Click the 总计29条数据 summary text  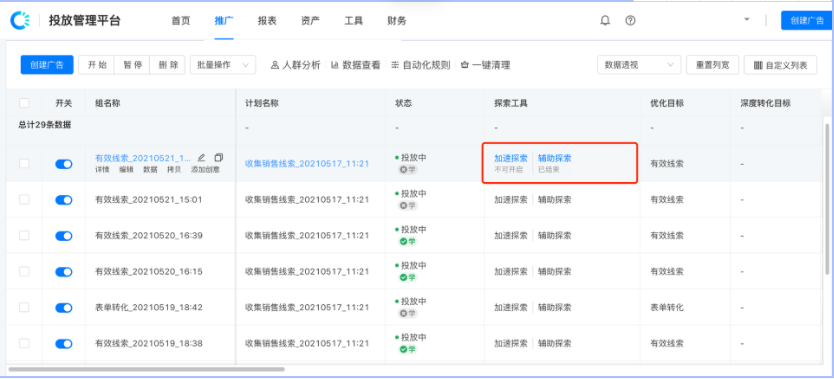click(x=45, y=125)
